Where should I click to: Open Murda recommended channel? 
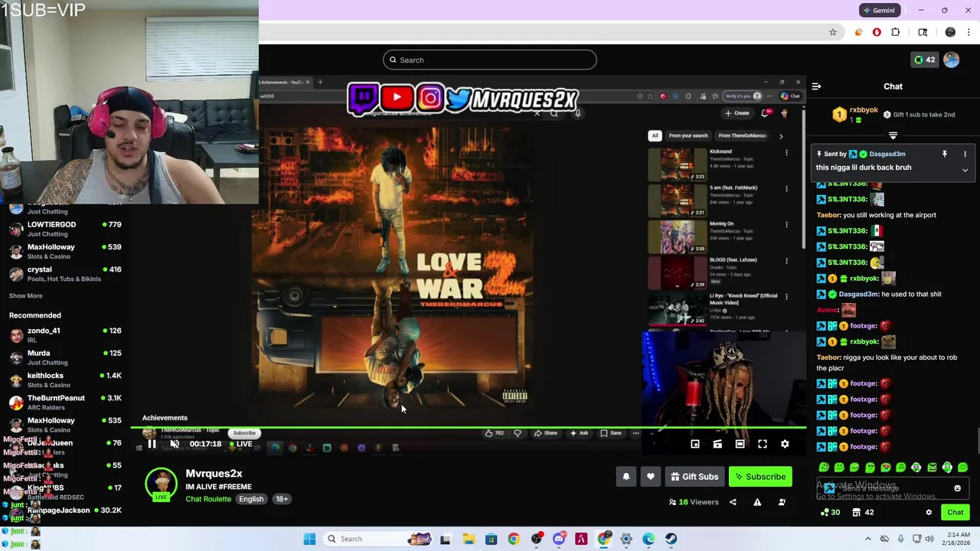pos(65,357)
